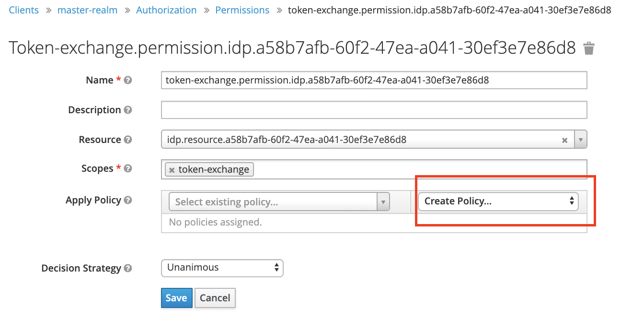Open the Resource dropdown arrow
Image resolution: width=644 pixels, height=332 pixels.
[x=580, y=140]
